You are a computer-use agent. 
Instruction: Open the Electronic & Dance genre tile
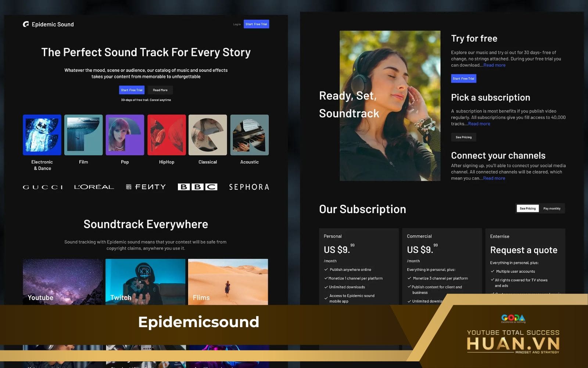pos(42,135)
